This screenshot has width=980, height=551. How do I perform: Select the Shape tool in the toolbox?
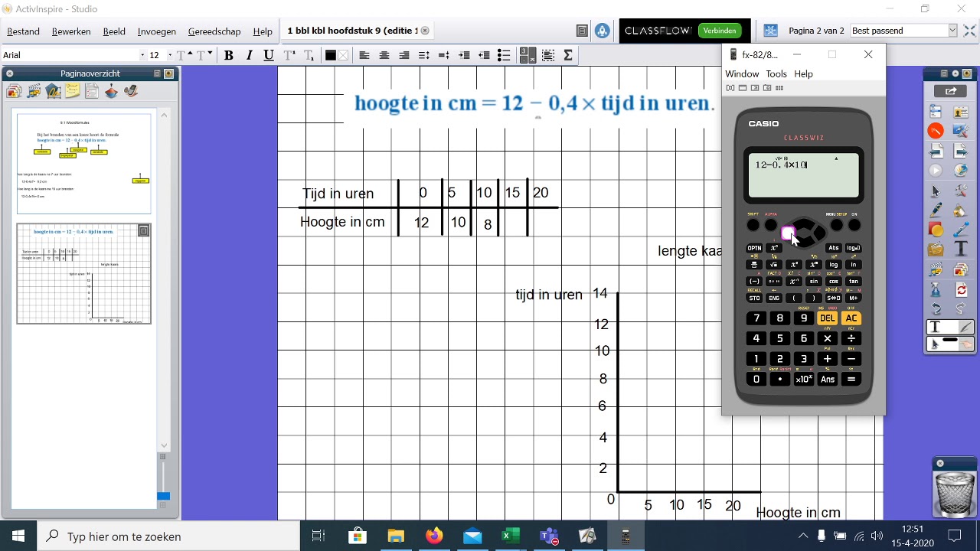(x=936, y=230)
